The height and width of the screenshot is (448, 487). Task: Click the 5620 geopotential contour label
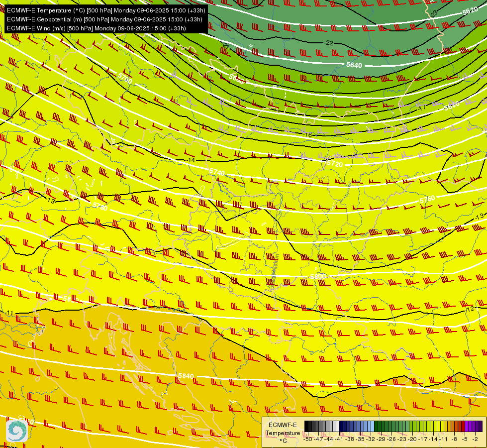470,11
